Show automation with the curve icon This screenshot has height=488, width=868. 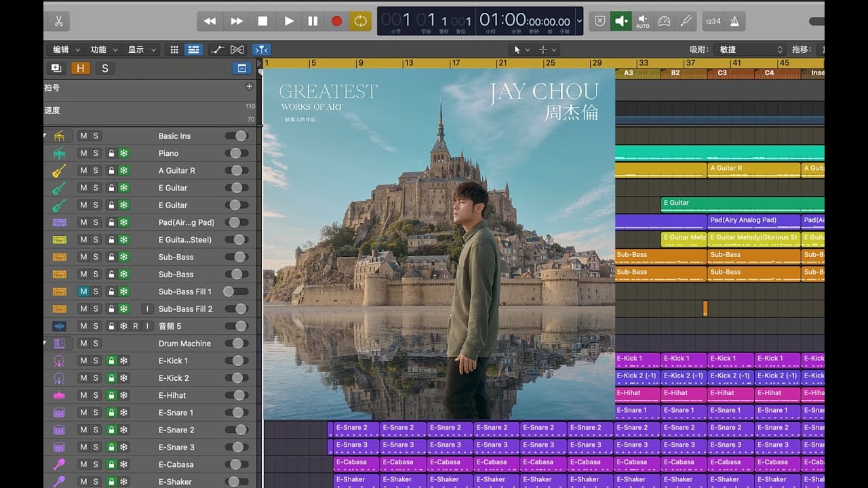tap(217, 49)
